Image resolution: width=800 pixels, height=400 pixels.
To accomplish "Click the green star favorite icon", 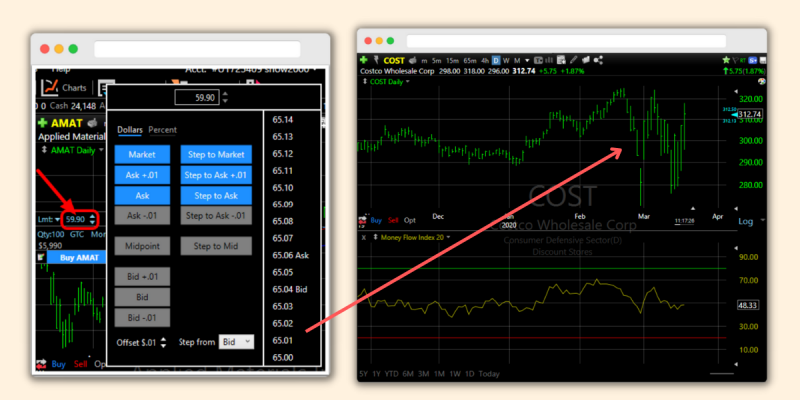I will (727, 60).
